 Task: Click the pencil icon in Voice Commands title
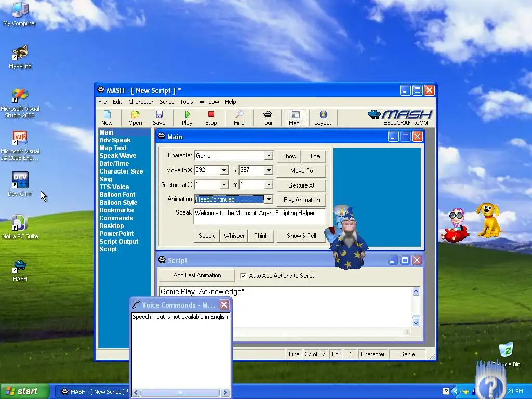[x=136, y=304]
